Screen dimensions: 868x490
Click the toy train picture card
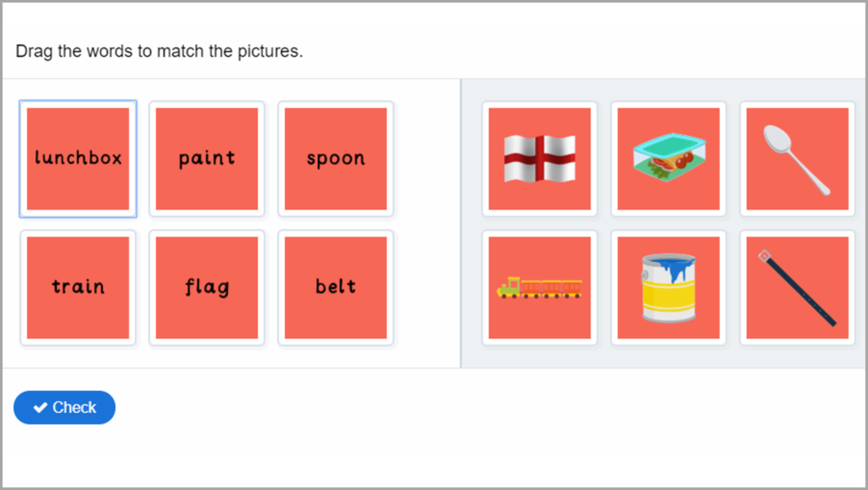pos(540,287)
